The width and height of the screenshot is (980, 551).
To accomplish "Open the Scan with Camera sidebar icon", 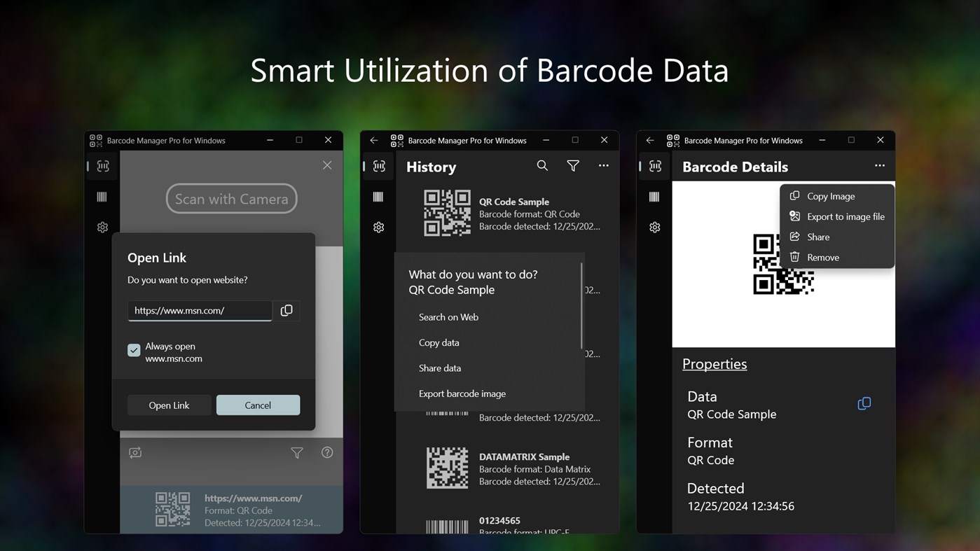I will (102, 166).
